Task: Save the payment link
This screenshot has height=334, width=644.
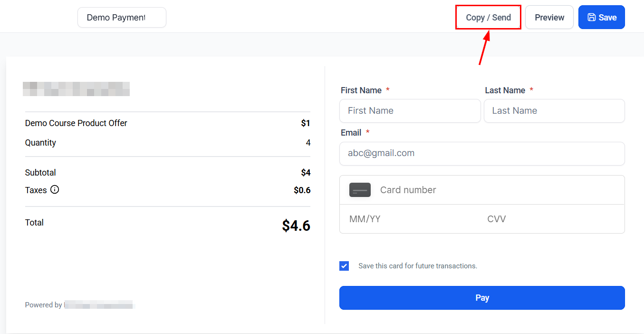Action: (601, 18)
